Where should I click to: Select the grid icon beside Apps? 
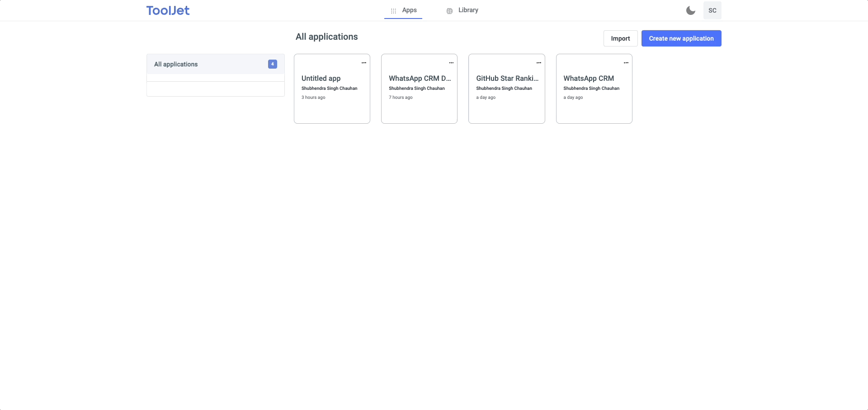[392, 10]
